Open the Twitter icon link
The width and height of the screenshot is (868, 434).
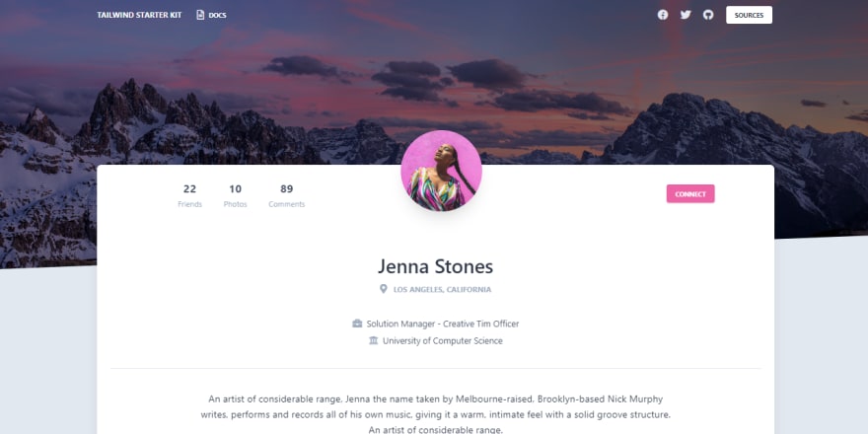point(686,15)
